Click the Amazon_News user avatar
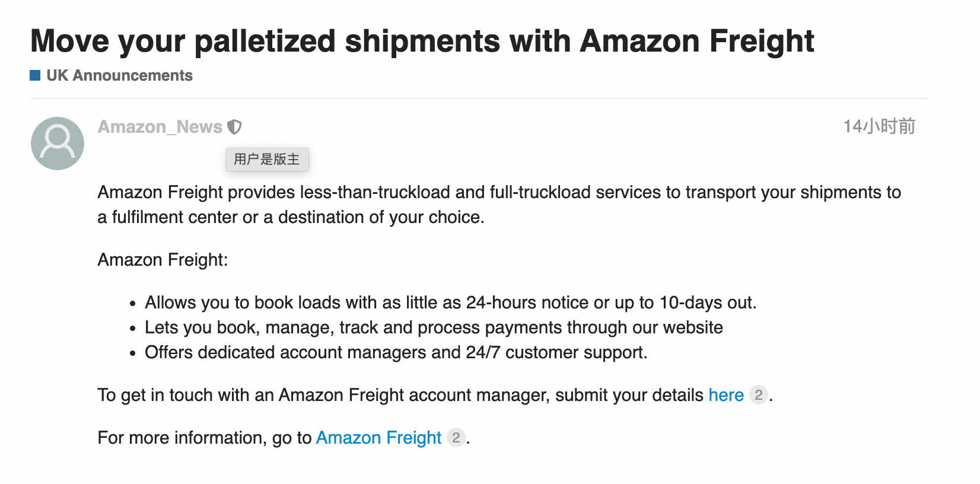 click(x=58, y=144)
